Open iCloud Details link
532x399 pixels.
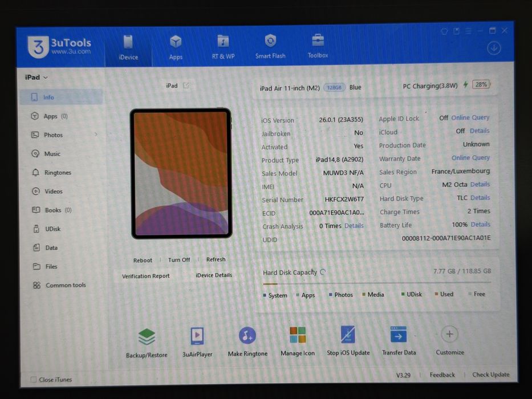pos(480,131)
